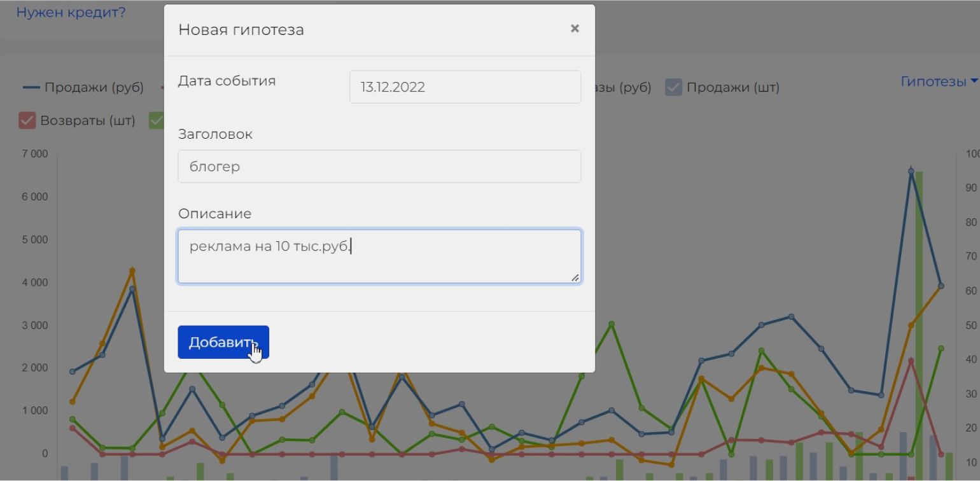Viewport: 980px width, 481px height.
Task: Toggle the green legend checkbox beside Возвраты
Action: 157,120
